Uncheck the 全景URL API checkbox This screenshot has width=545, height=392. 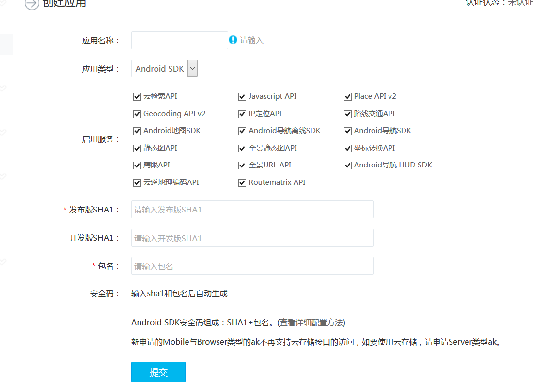point(242,166)
